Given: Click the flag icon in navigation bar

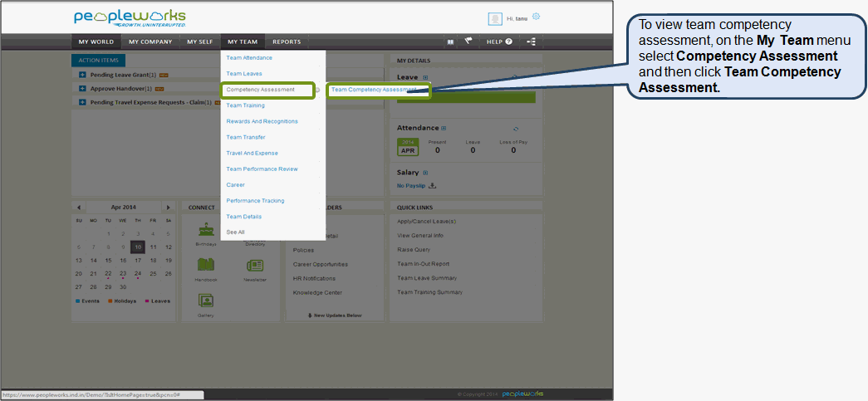Looking at the screenshot, I should coord(468,41).
